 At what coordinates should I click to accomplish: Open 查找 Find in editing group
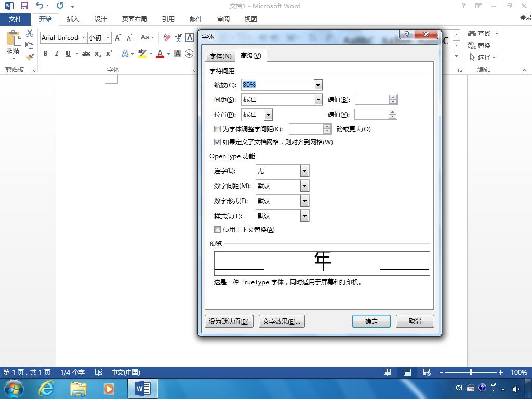[483, 33]
